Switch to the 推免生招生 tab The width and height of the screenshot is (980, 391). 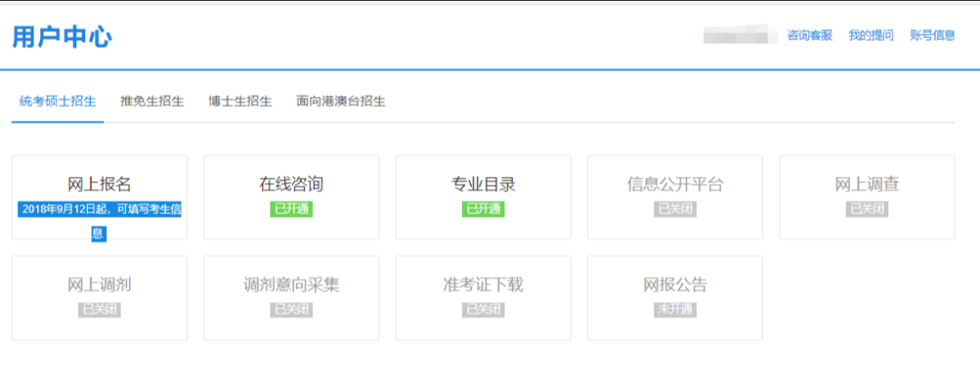[152, 102]
